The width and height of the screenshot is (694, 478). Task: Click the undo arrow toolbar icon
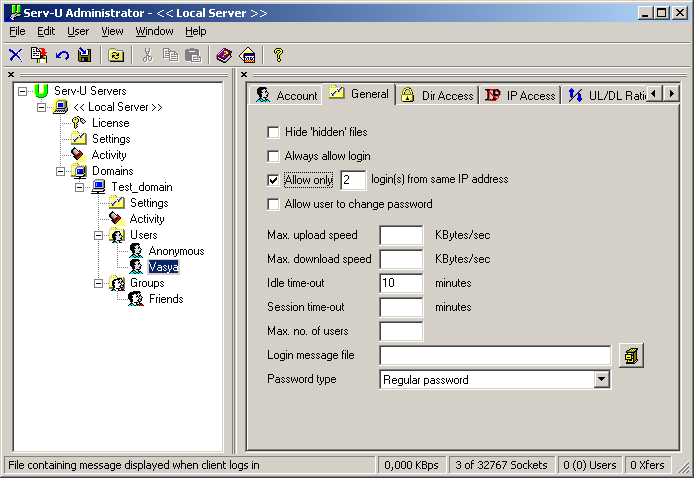[x=62, y=55]
